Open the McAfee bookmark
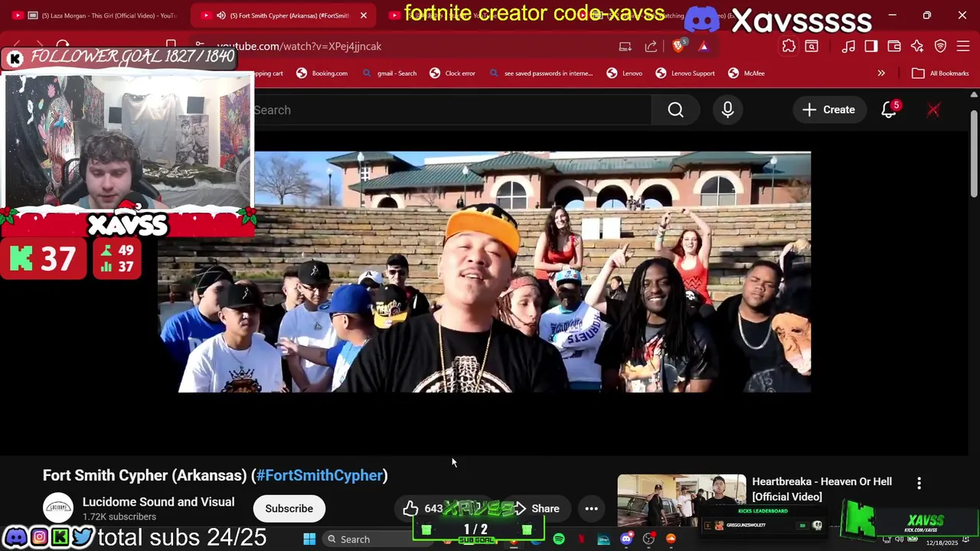This screenshot has width=980, height=551. coord(746,73)
